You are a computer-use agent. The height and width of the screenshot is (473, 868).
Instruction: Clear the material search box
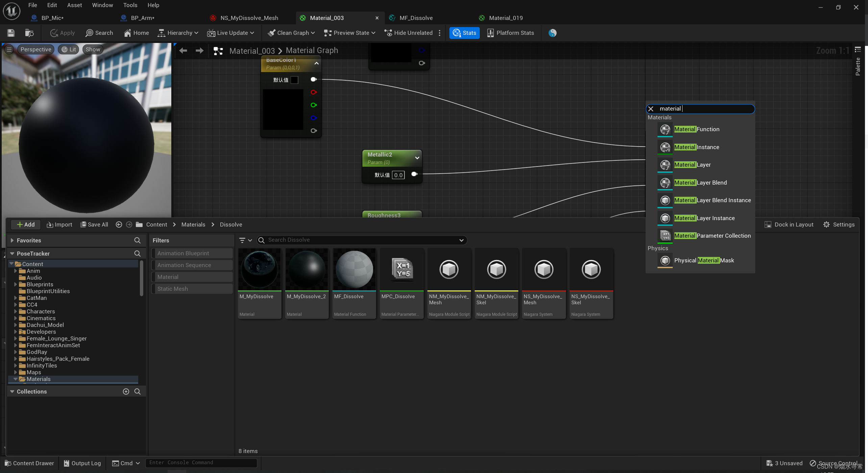click(651, 109)
